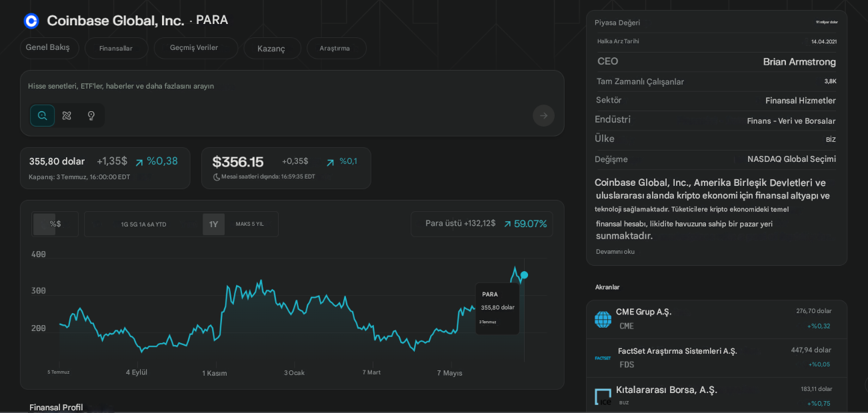Click the ICE logo of Kıtalararası Borsa

[x=603, y=396]
